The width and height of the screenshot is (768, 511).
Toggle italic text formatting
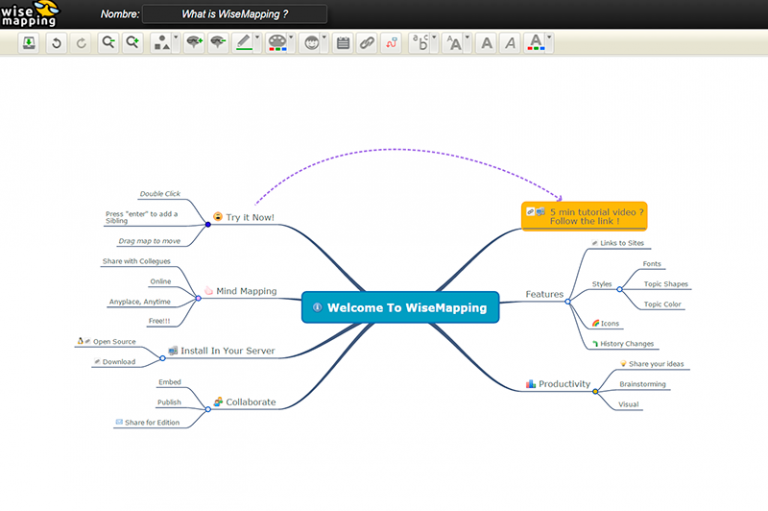510,43
